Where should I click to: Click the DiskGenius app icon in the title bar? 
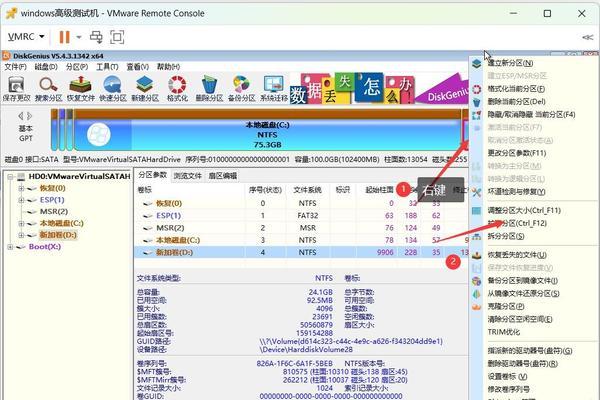7,56
